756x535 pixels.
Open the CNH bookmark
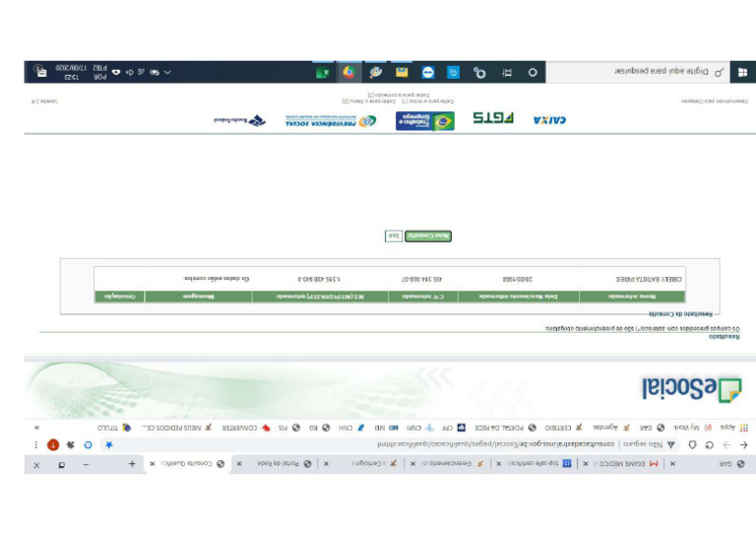point(351,428)
